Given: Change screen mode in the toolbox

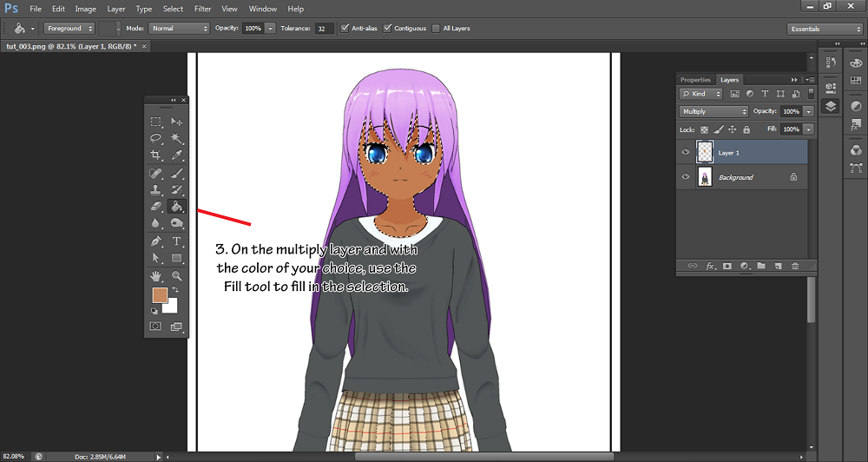Looking at the screenshot, I should [176, 327].
